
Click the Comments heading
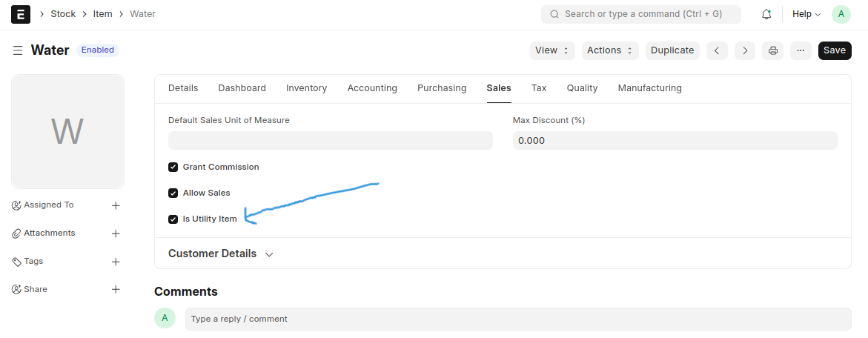coord(186,291)
